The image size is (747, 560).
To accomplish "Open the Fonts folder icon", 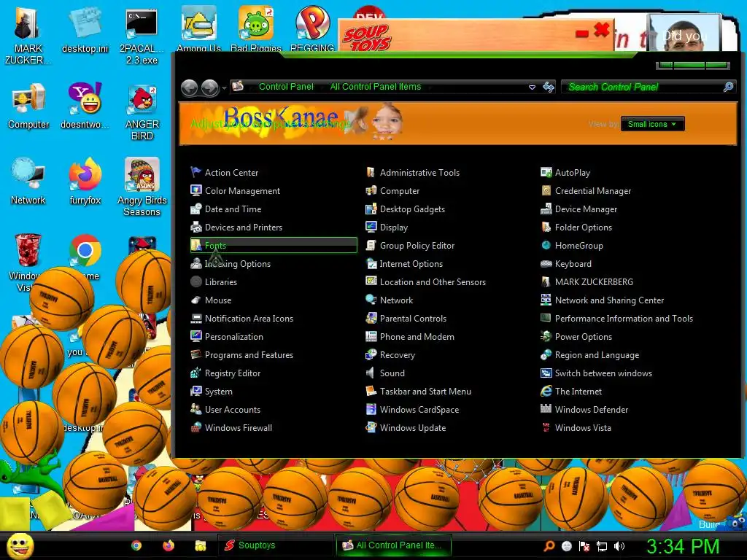I will point(196,245).
